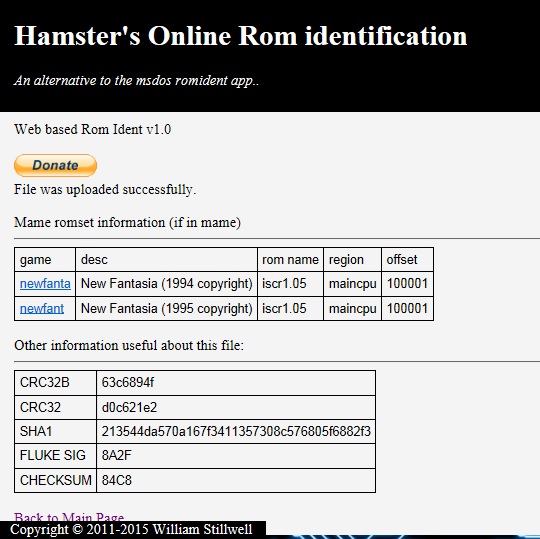Viewport: 540px width, 539px height.
Task: Click maincpu in the newfanta row
Action: point(352,284)
